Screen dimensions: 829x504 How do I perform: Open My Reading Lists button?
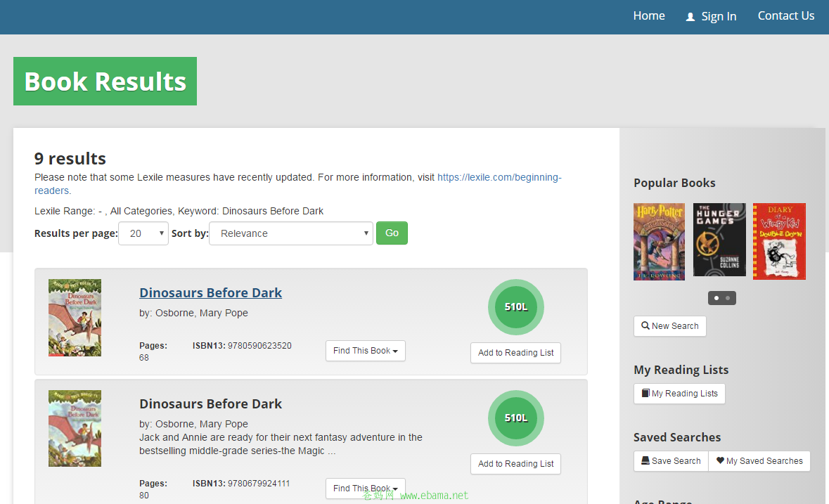click(679, 394)
